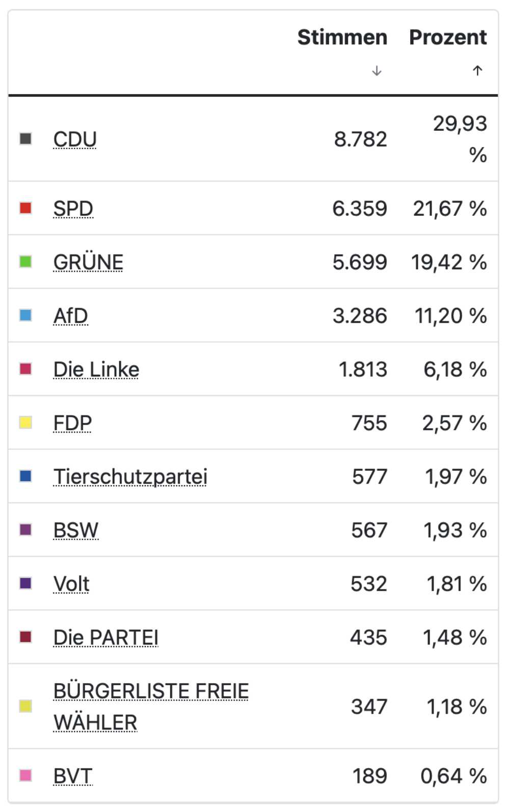Open the Tierschutzpartei entry
The width and height of the screenshot is (509, 812).
130,477
